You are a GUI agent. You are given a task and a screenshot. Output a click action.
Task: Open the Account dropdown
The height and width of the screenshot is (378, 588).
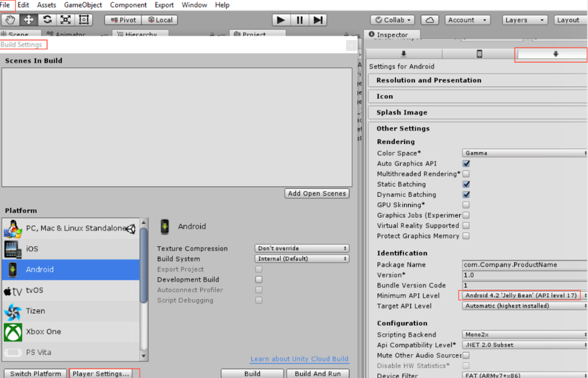pyautogui.click(x=467, y=20)
